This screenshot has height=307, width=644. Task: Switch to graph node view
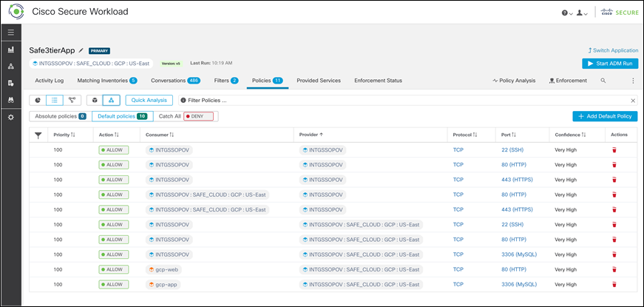(x=72, y=101)
